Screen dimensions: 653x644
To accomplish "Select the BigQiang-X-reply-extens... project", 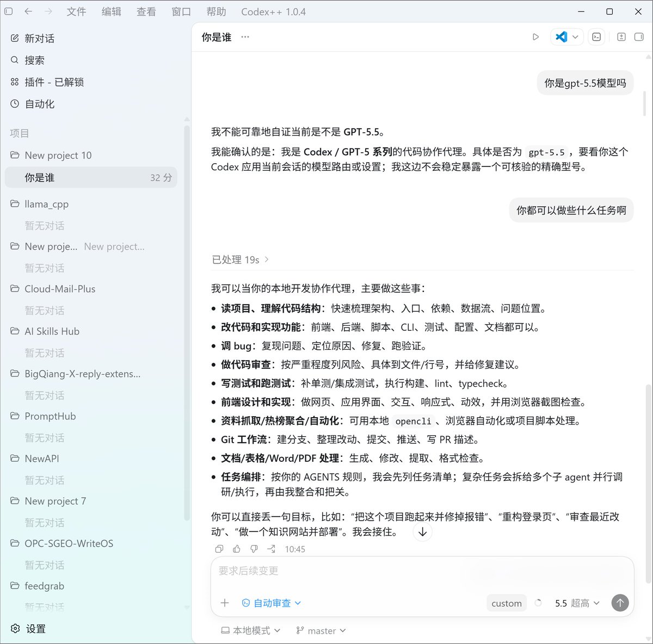I will coord(91,374).
